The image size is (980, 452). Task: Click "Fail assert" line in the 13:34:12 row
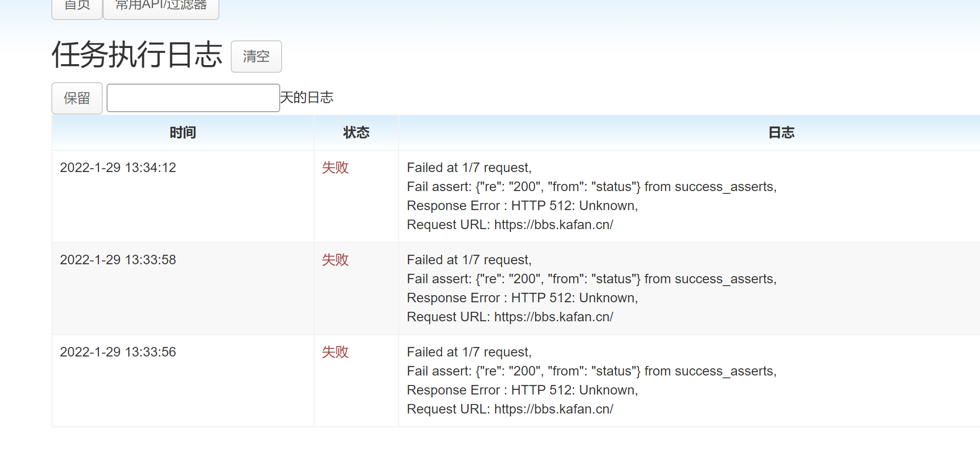(x=592, y=187)
